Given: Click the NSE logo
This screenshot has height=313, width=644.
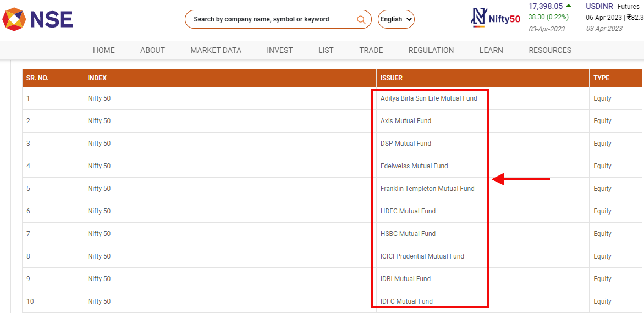Looking at the screenshot, I should click(x=38, y=19).
